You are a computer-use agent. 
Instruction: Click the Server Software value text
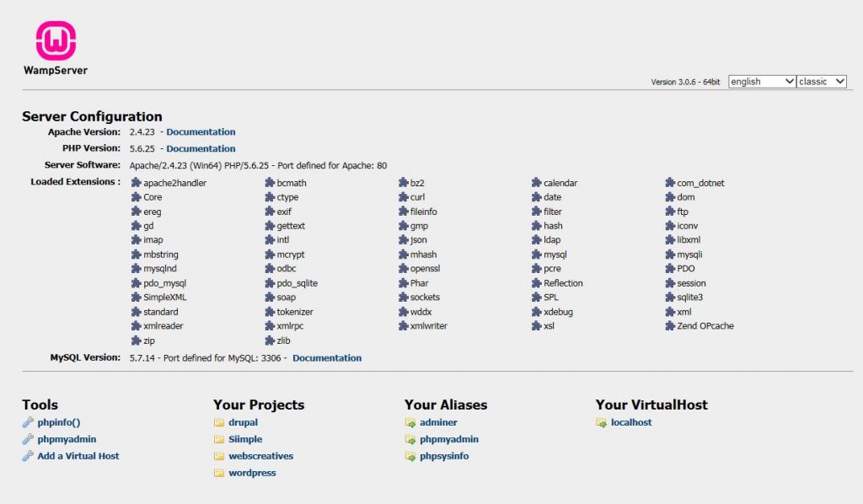click(258, 166)
